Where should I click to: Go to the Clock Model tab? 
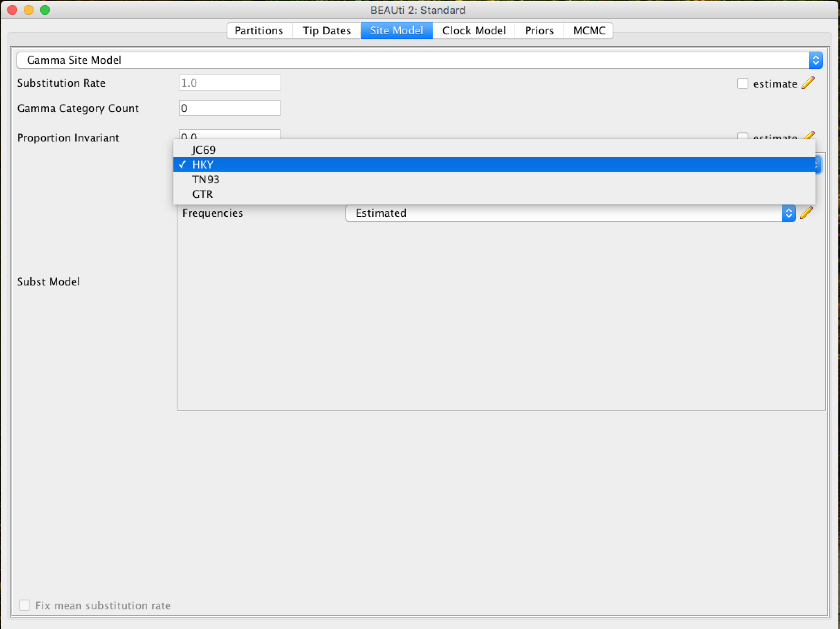click(x=474, y=31)
